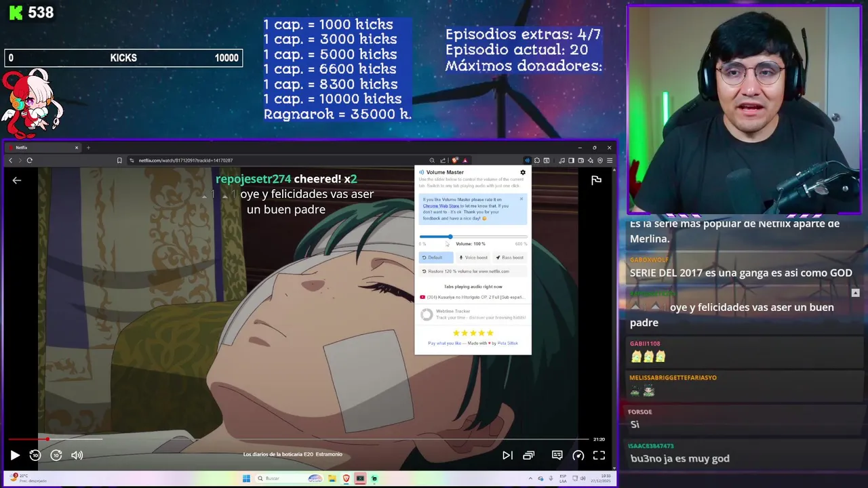The width and height of the screenshot is (868, 488).
Task: Click the GABOXWOLF username in chat
Action: click(649, 260)
